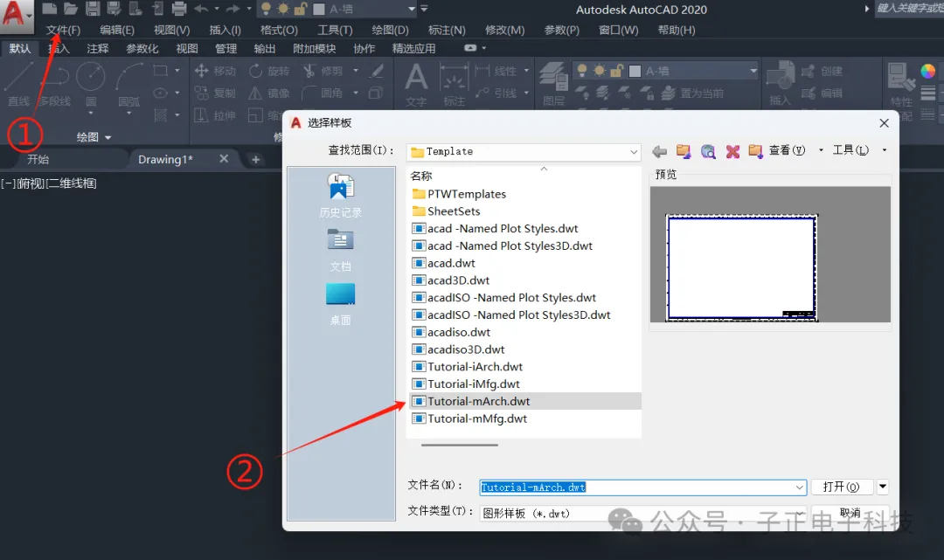Screen dimensions: 944x560
Task: Open History (历史记录) location in dialog sidebar
Action: [x=340, y=195]
